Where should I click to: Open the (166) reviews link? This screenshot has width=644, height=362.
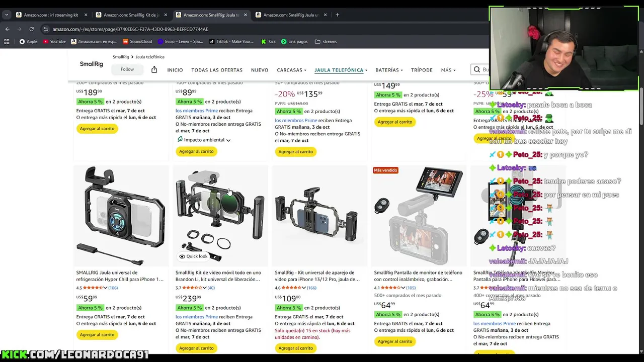pos(311,288)
